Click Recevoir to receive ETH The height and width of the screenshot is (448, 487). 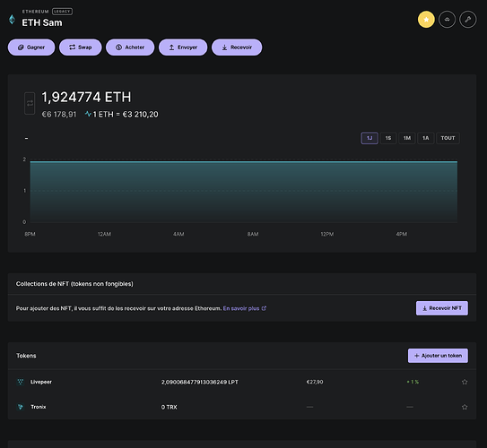[237, 47]
